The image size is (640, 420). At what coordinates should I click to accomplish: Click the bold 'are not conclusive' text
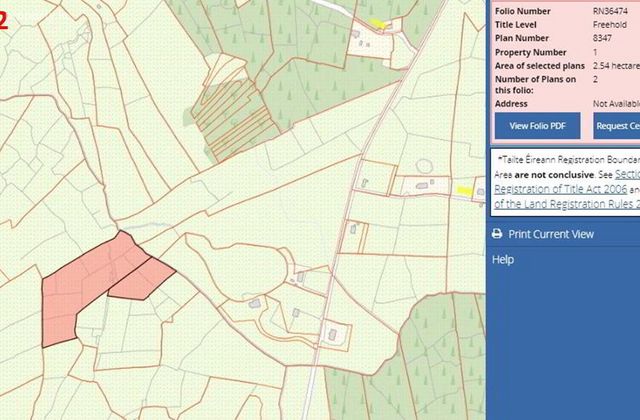554,175
